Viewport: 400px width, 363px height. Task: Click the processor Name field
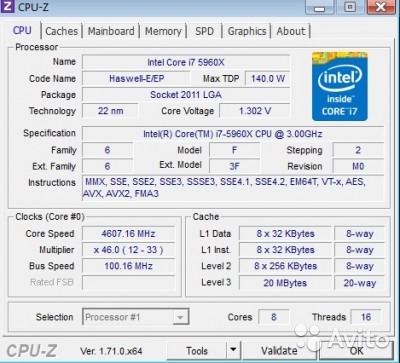coord(186,62)
